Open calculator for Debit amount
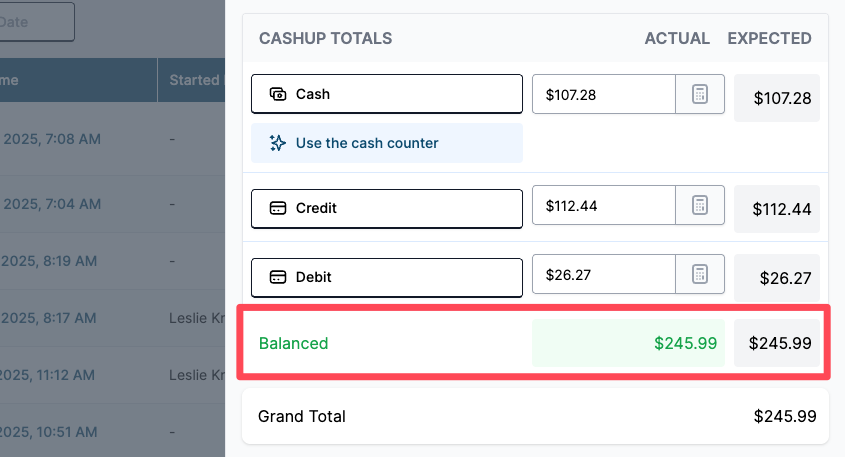The image size is (845, 457). pos(699,274)
